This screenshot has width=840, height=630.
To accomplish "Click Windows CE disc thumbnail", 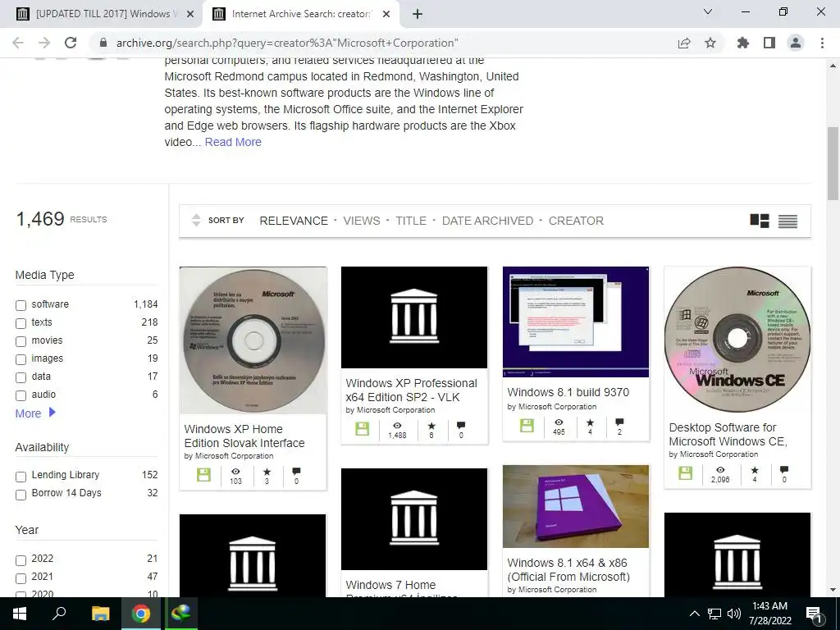I will pos(737,339).
